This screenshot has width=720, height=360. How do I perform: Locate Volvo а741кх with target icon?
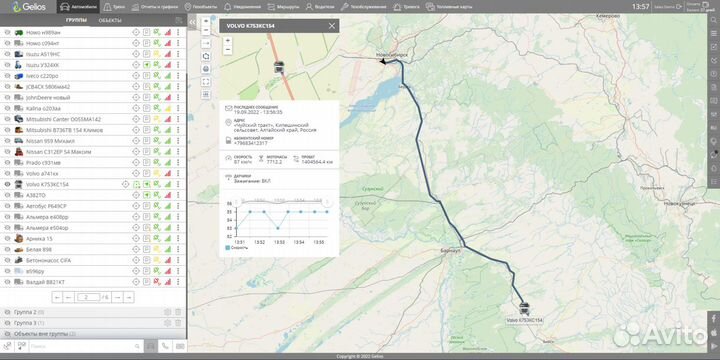tap(135, 174)
